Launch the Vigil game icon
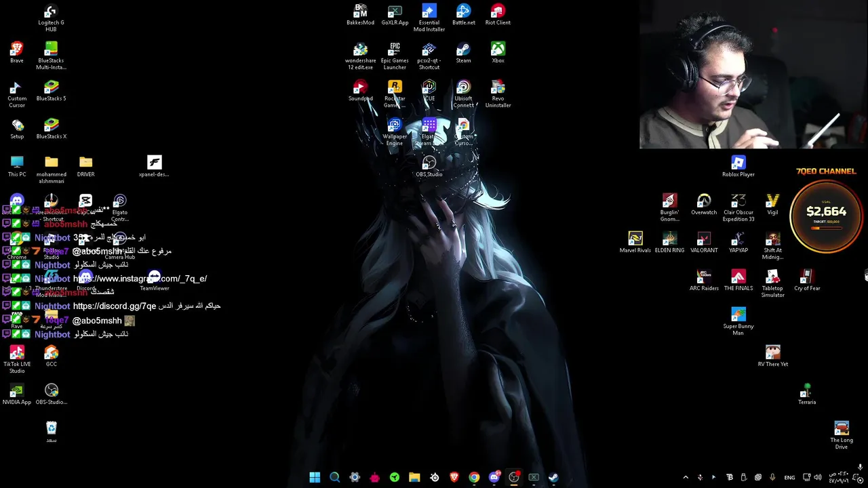The width and height of the screenshot is (868, 488). 772,205
